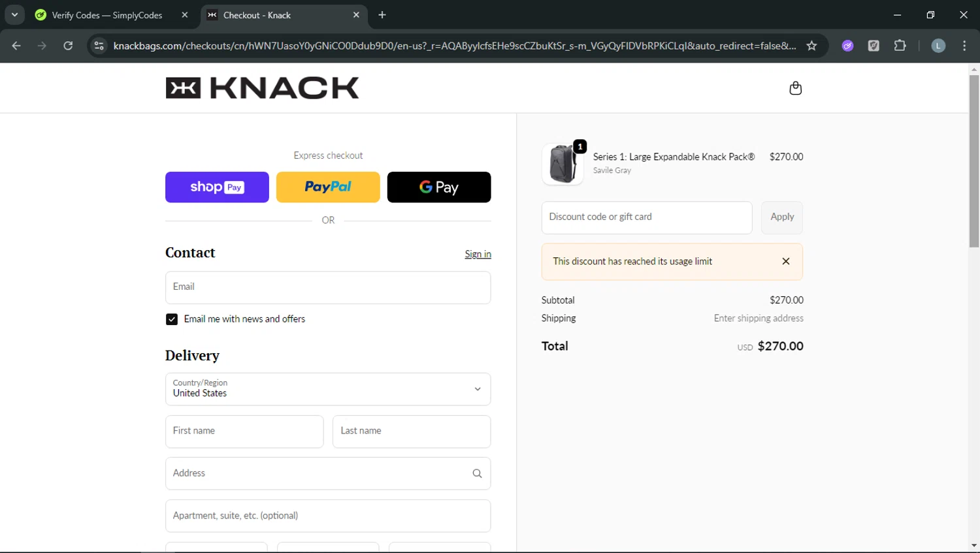Screen dimensions: 980x553
Task: Open the purple browser extension icon
Action: 847,46
